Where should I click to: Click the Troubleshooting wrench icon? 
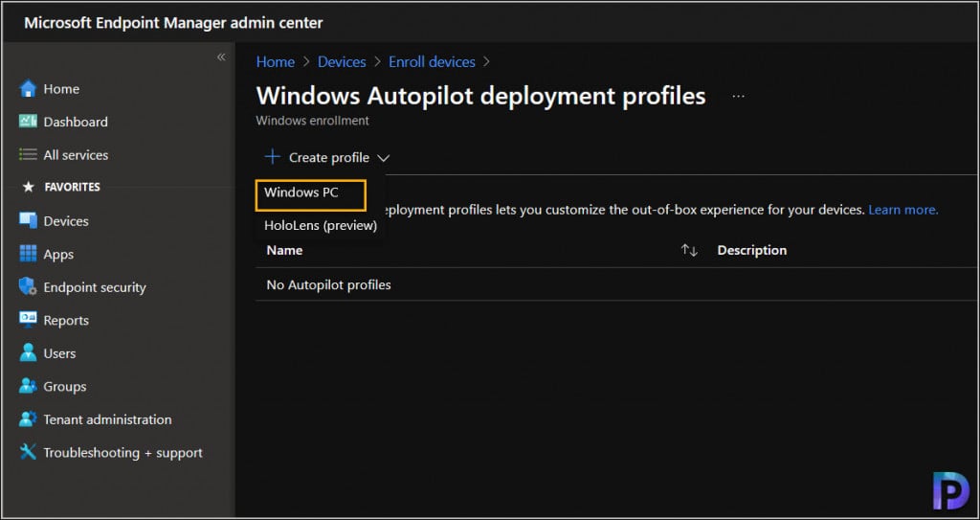(28, 452)
